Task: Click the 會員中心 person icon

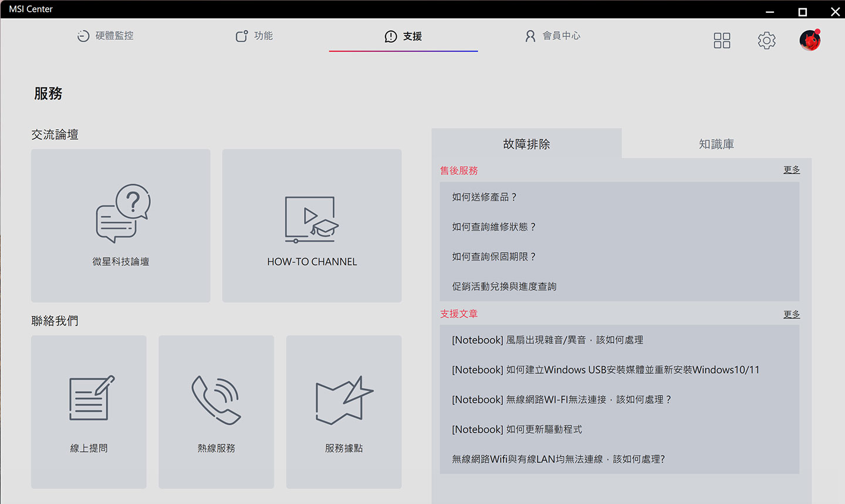Action: 530,36
